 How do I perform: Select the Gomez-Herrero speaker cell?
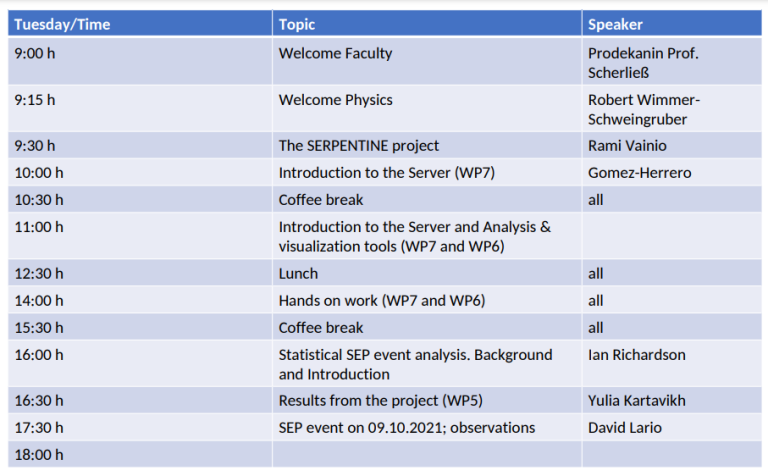(672, 172)
